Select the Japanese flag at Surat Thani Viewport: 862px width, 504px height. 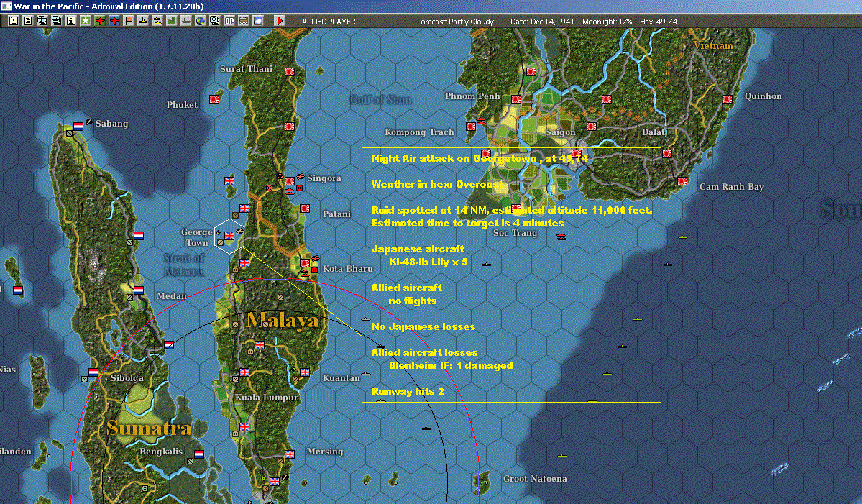pyautogui.click(x=290, y=72)
